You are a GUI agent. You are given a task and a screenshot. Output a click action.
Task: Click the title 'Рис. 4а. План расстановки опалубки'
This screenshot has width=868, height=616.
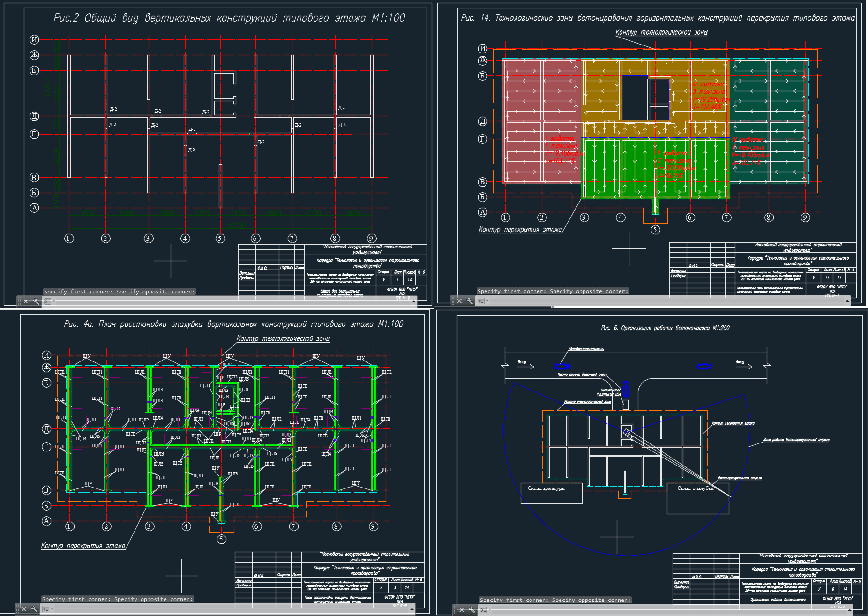(233, 324)
